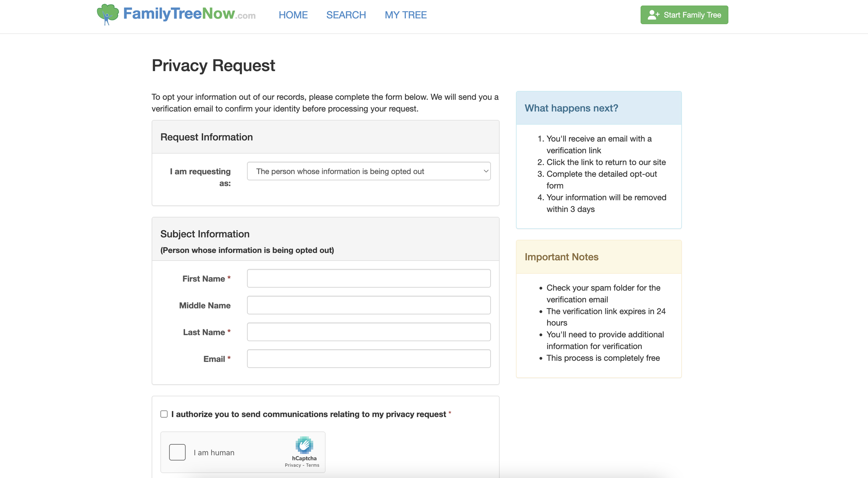Viewport: 868px width, 478px height.
Task: Navigate to MY TREE
Action: click(x=406, y=15)
